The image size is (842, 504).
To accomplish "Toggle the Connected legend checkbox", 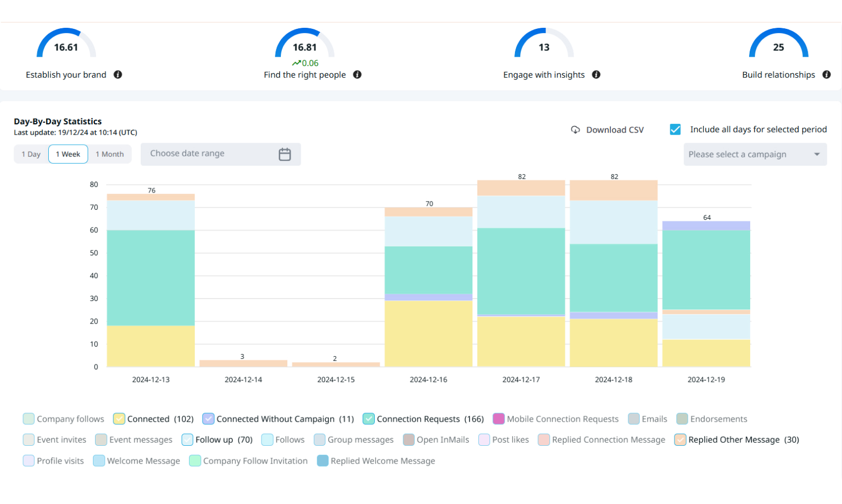I will (119, 419).
